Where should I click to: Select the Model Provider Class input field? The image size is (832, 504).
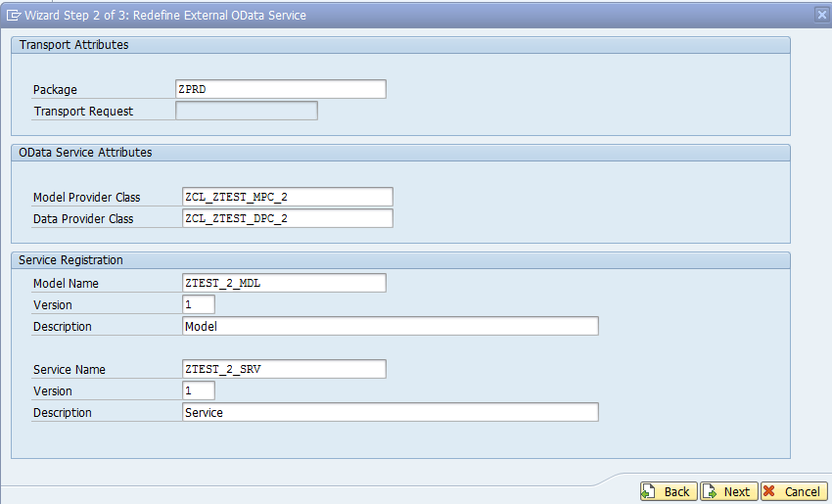[287, 197]
